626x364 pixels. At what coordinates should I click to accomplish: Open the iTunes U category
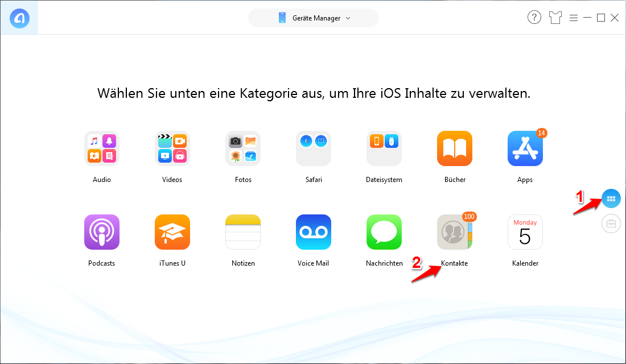pyautogui.click(x=172, y=232)
